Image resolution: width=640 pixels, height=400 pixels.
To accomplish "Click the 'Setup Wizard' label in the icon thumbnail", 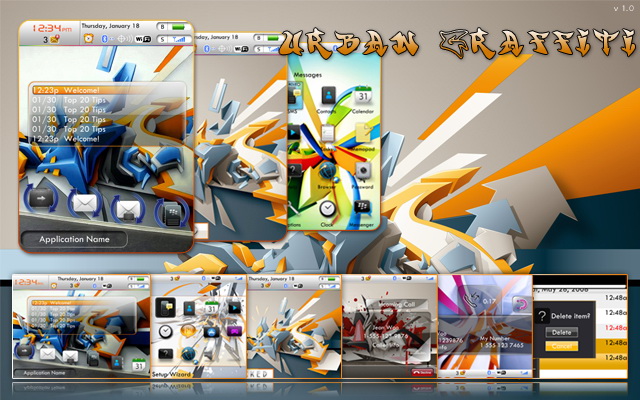I will coord(171,374).
